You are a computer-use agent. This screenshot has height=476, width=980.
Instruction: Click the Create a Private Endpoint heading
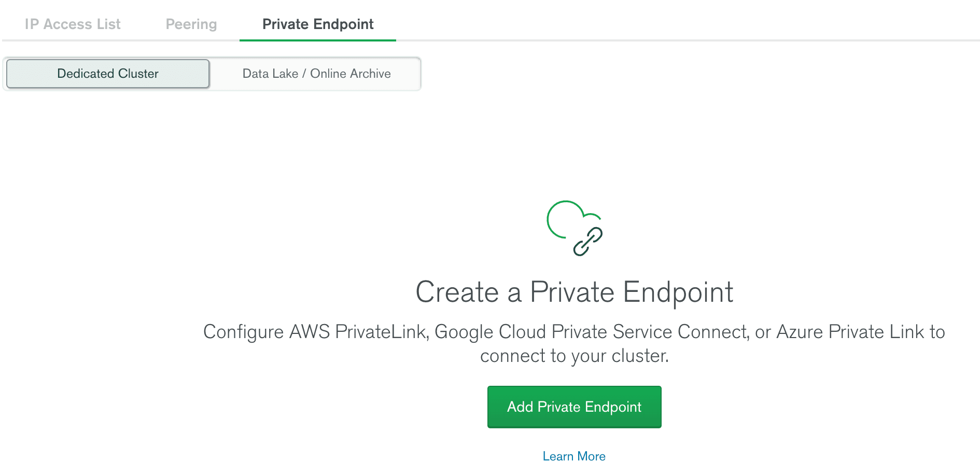click(x=574, y=292)
